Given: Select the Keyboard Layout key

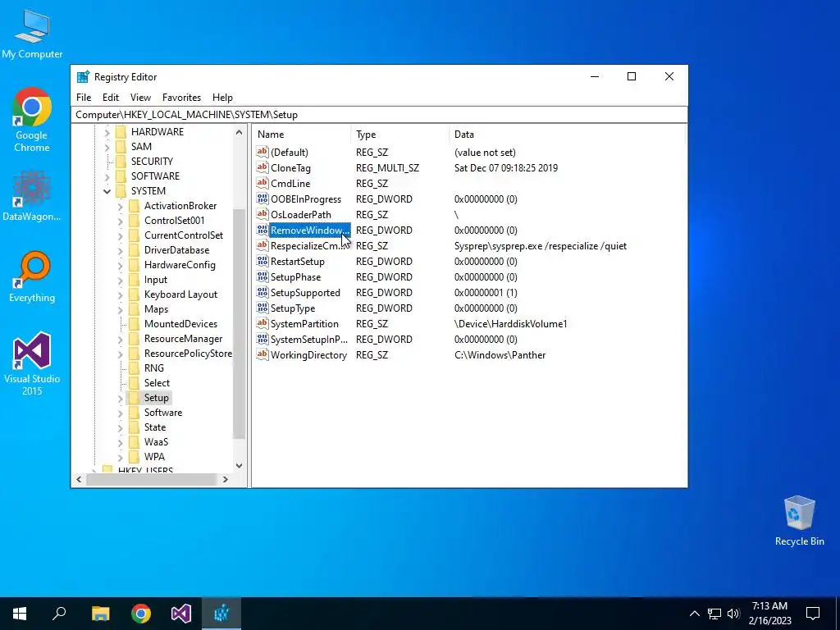Looking at the screenshot, I should [x=181, y=294].
